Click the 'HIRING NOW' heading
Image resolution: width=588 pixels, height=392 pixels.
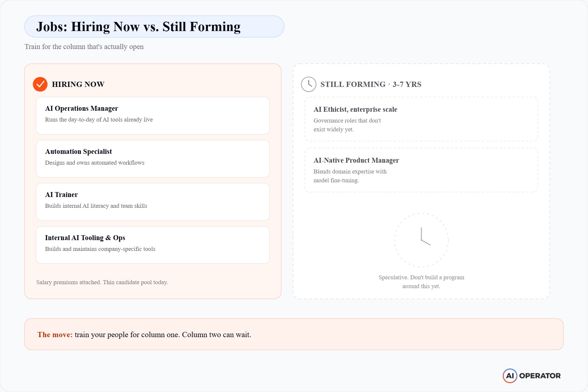click(78, 84)
